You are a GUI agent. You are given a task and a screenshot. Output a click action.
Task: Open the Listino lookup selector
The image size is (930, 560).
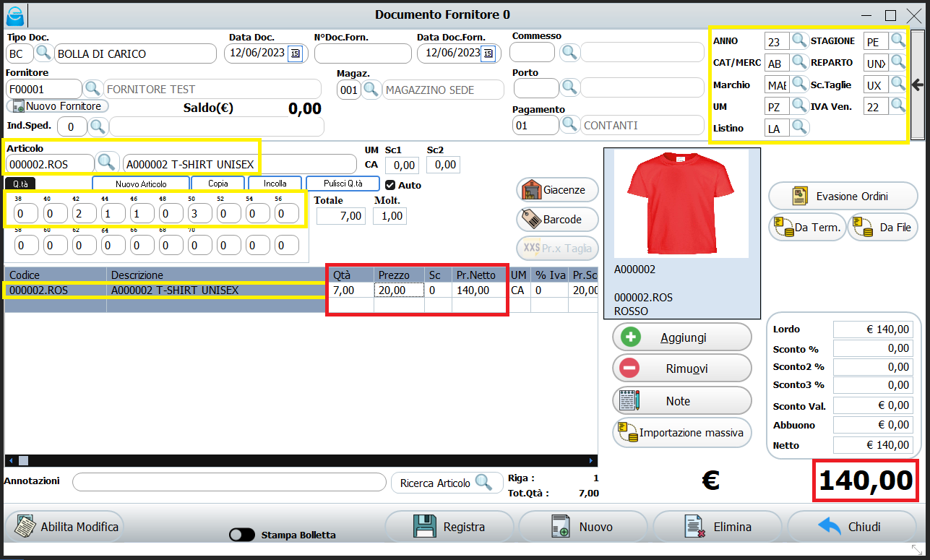pos(798,127)
